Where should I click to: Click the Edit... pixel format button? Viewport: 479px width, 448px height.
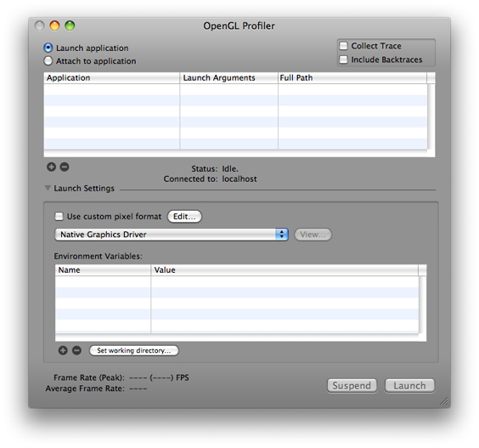tap(184, 217)
